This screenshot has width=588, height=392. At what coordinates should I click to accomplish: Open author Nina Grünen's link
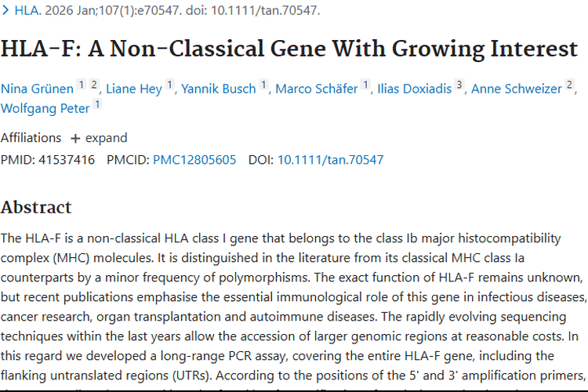(37, 89)
